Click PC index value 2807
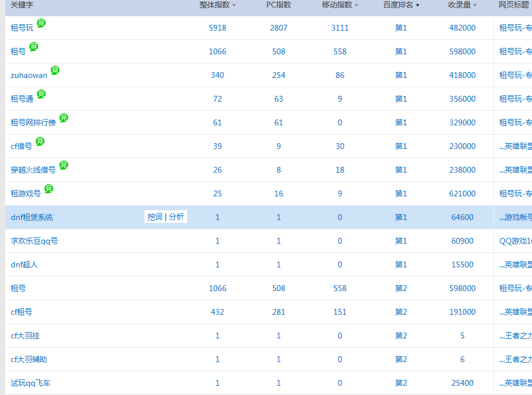 [x=278, y=28]
